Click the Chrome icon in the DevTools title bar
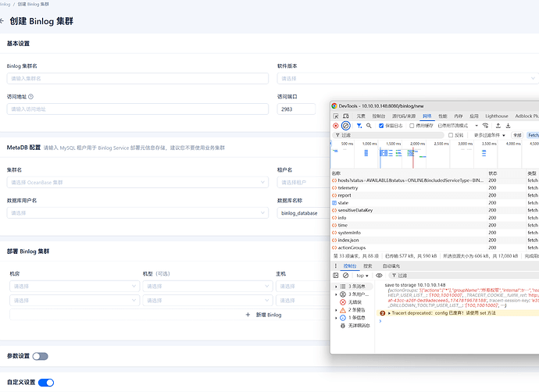The image size is (539, 392). click(334, 106)
